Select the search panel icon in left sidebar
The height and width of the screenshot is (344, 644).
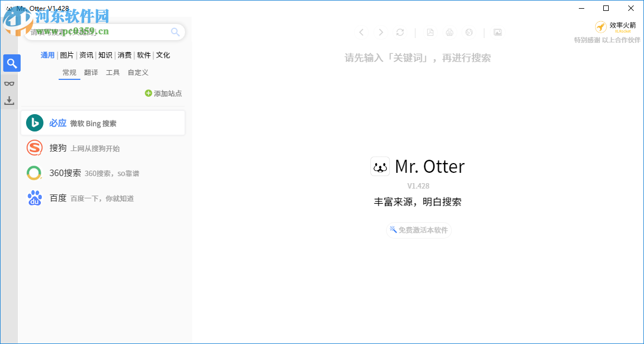(x=11, y=62)
